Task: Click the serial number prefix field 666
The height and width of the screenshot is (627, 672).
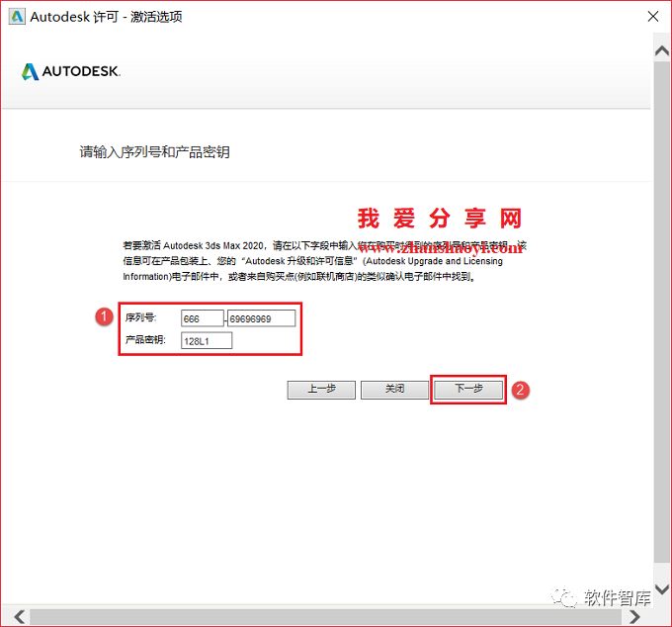Action: click(x=203, y=318)
